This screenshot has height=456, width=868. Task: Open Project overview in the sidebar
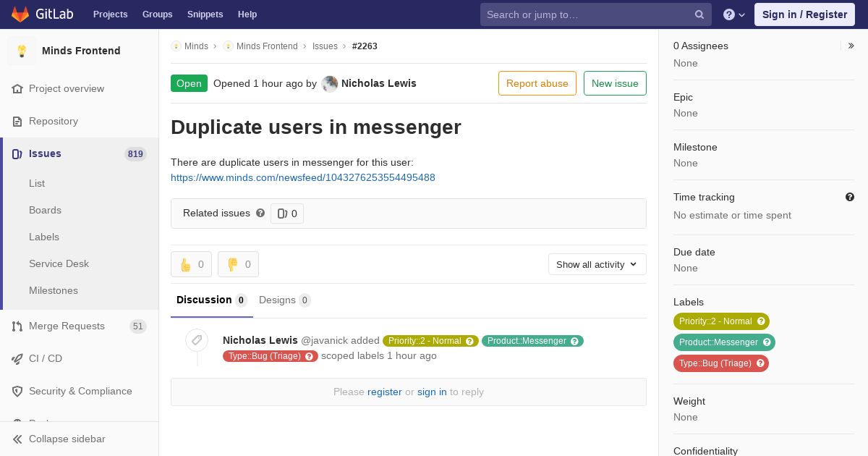pos(67,88)
